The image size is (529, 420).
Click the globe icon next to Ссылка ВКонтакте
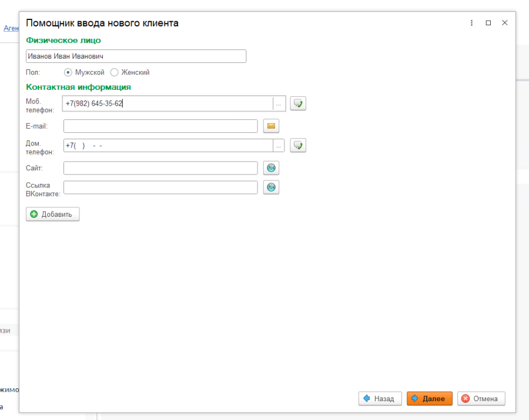click(271, 187)
